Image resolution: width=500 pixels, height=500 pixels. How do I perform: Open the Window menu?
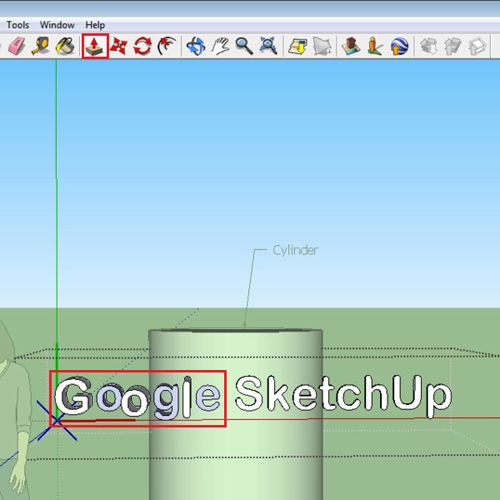point(57,25)
